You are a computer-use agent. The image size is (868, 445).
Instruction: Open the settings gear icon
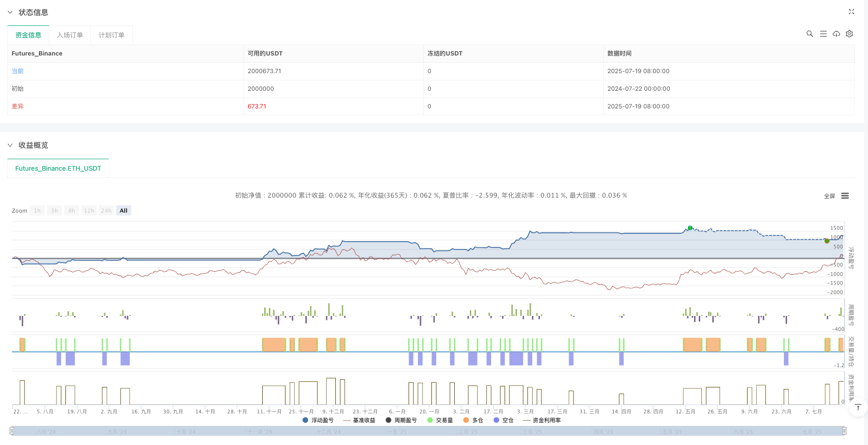[x=849, y=34]
